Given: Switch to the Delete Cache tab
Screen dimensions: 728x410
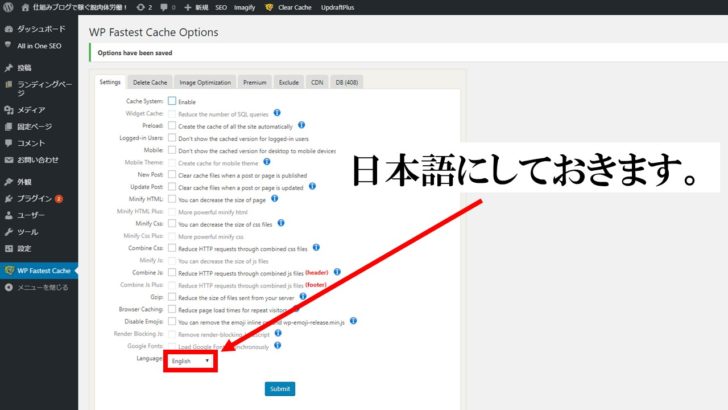Looking at the screenshot, I should coord(150,82).
